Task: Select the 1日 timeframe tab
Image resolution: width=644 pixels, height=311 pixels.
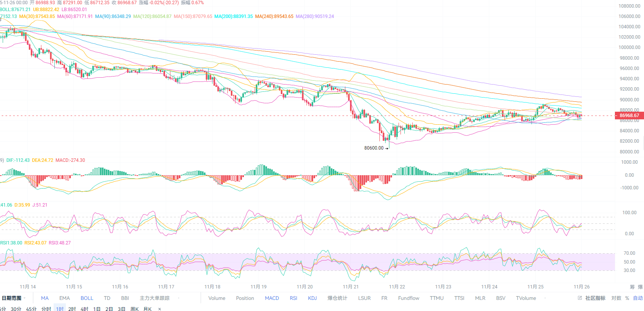Action: click(97, 309)
